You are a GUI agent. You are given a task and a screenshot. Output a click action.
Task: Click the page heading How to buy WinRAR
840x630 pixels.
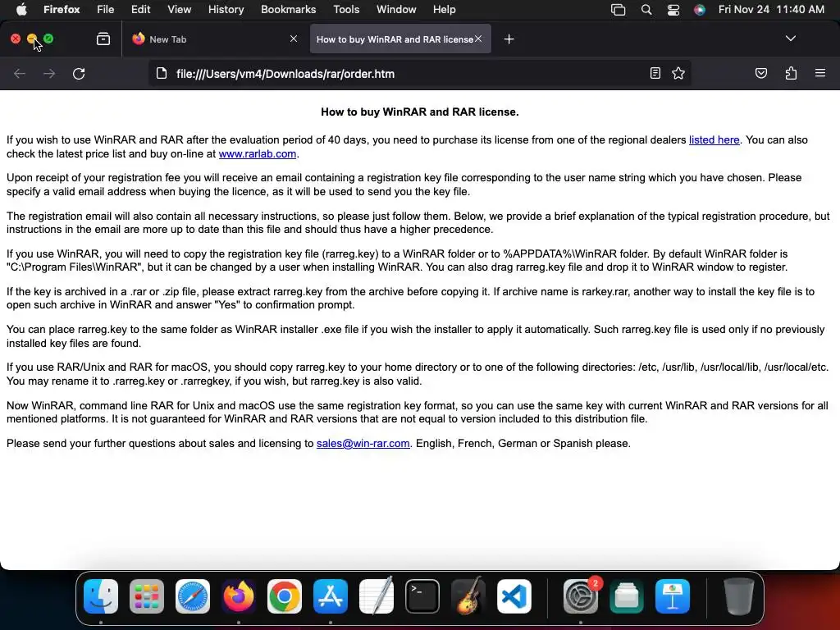point(419,112)
